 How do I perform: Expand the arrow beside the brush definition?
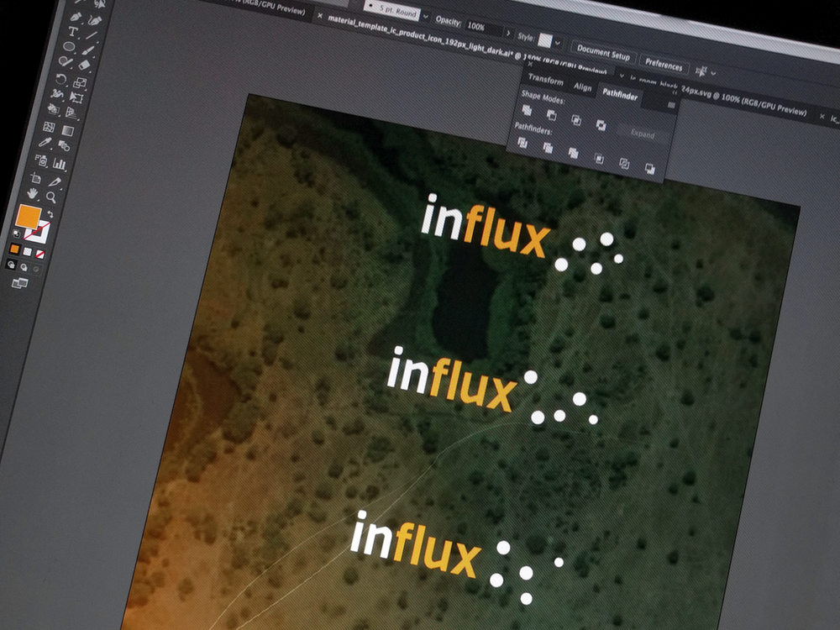pos(426,17)
